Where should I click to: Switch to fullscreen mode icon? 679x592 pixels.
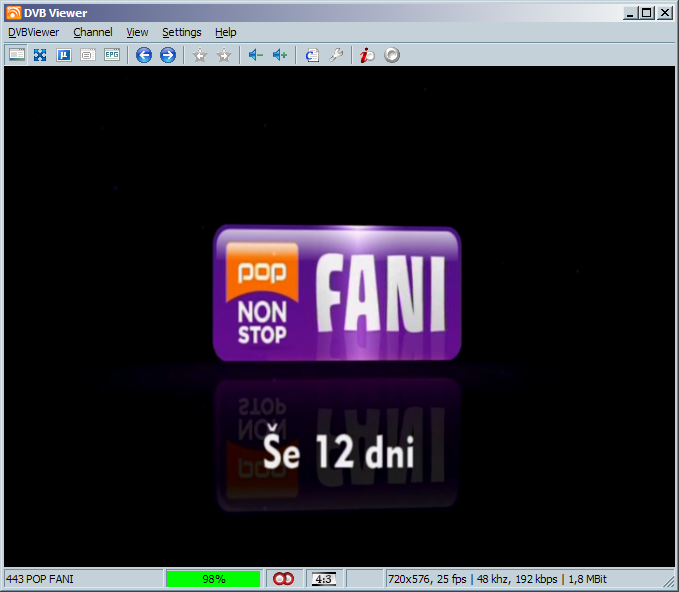click(40, 55)
